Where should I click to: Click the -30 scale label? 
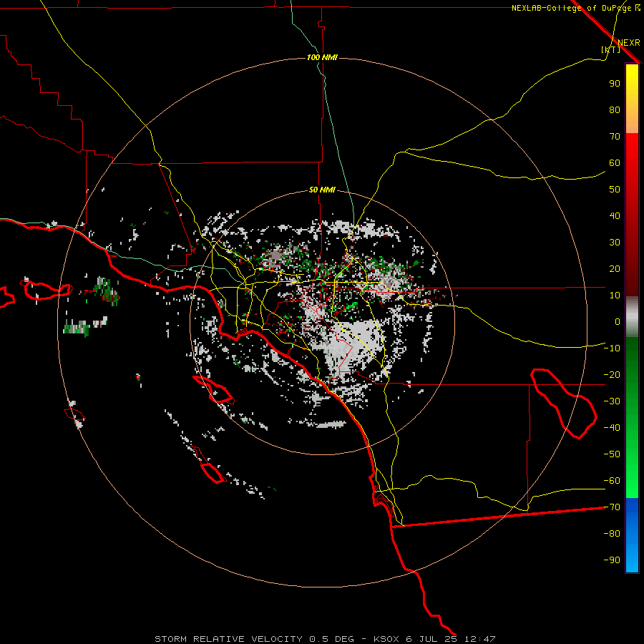pyautogui.click(x=612, y=401)
